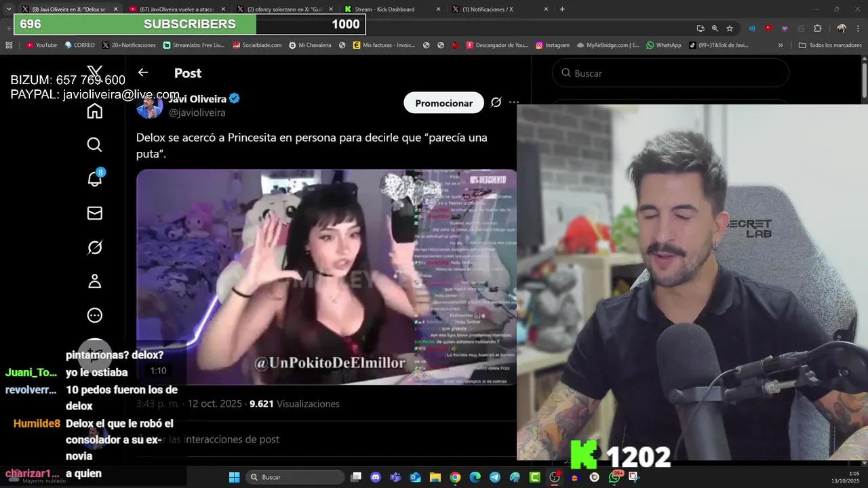Open a new browser tab
This screenshot has width=868, height=488.
(562, 9)
